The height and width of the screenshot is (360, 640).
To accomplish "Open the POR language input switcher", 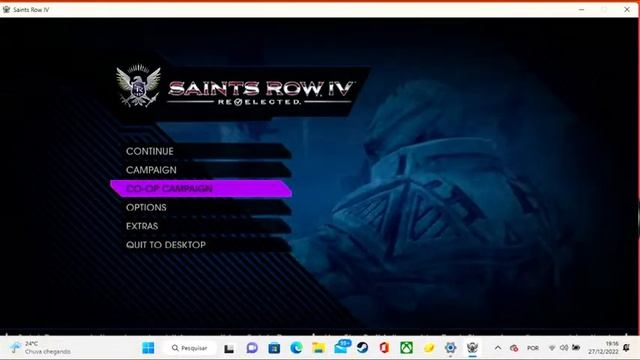I will tap(533, 348).
